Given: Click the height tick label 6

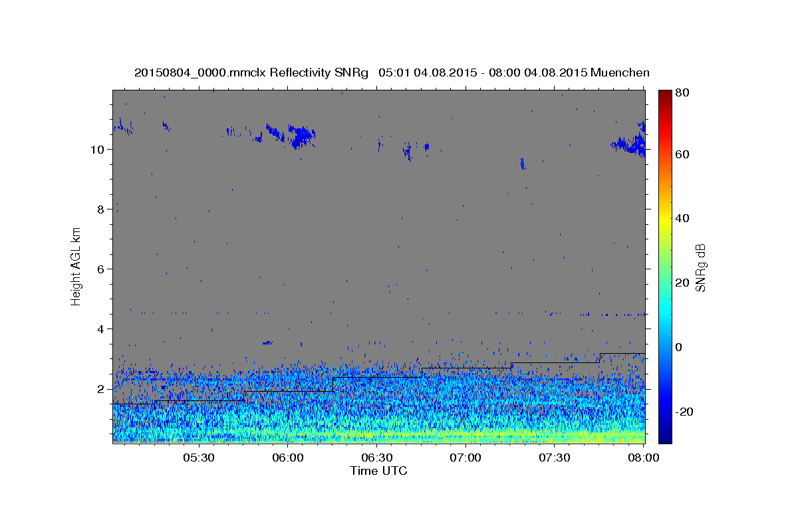Looking at the screenshot, I should 100,269.
